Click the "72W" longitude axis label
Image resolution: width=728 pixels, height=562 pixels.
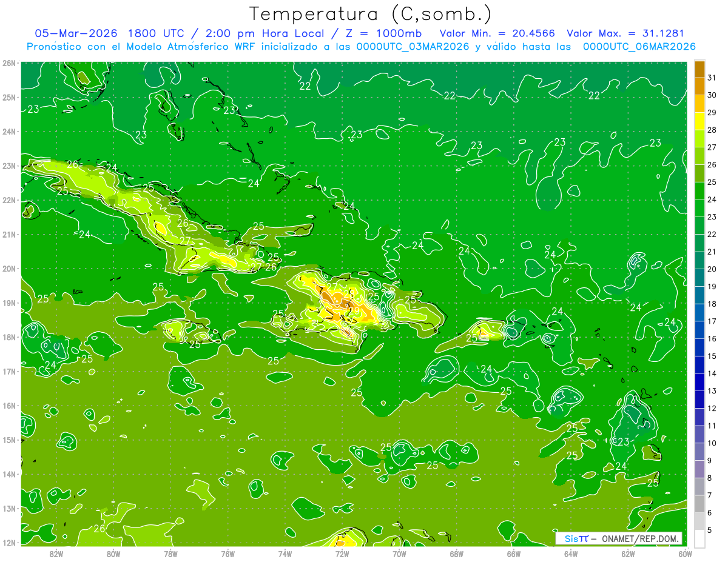(x=342, y=554)
